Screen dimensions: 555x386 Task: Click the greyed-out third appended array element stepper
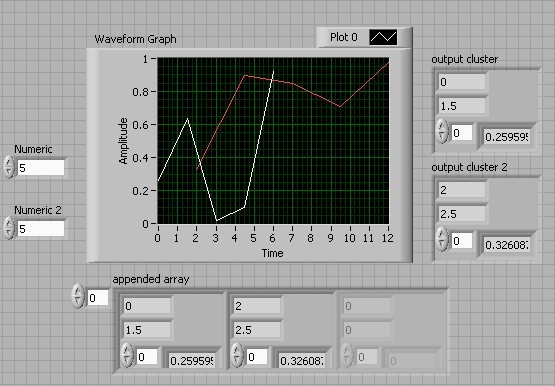[x=347, y=355]
